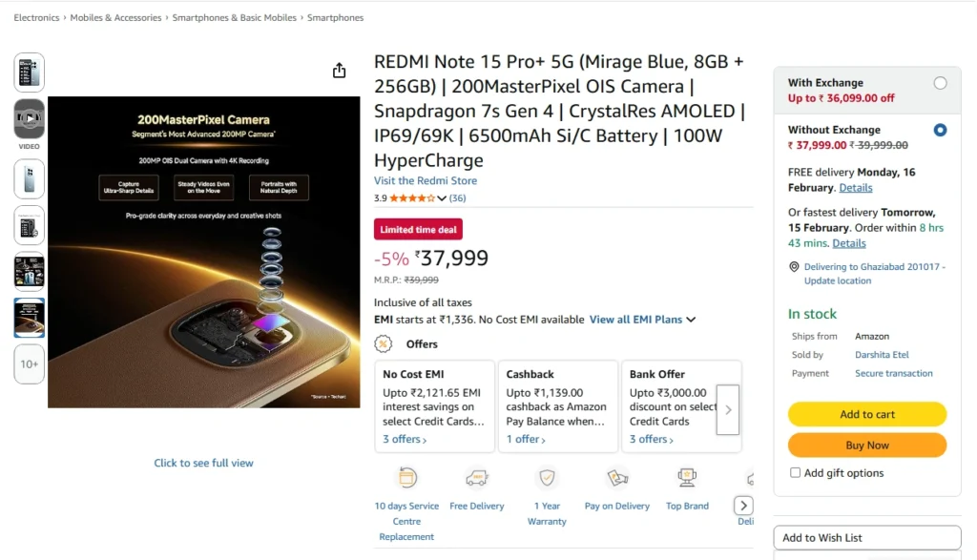Viewport: 977px width, 560px height.
Task: Click the right chevron beside delivery perks
Action: [743, 505]
